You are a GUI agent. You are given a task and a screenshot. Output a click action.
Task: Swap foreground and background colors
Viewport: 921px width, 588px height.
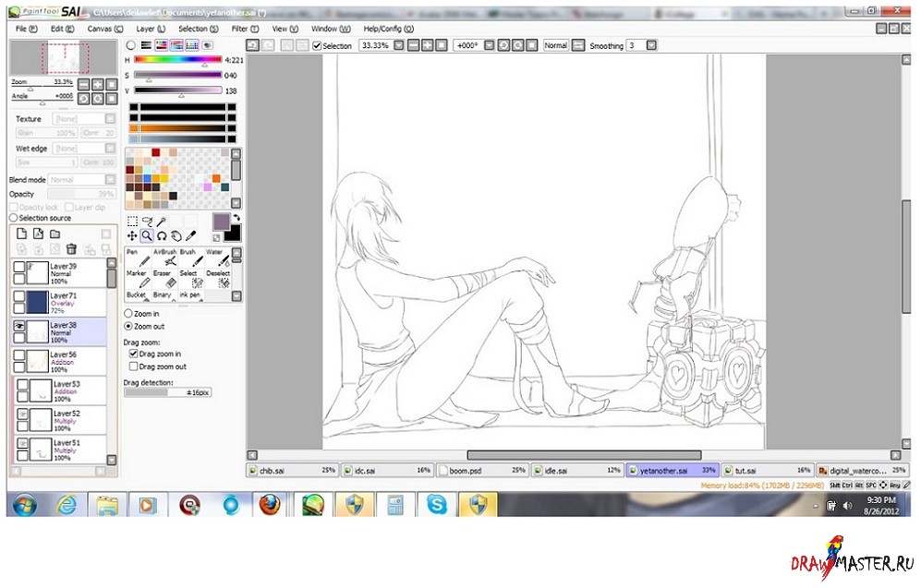coord(236,217)
